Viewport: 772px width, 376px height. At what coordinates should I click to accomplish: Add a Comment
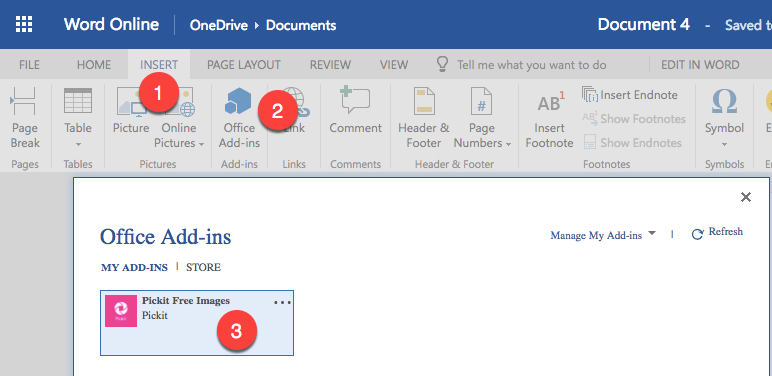pyautogui.click(x=355, y=111)
